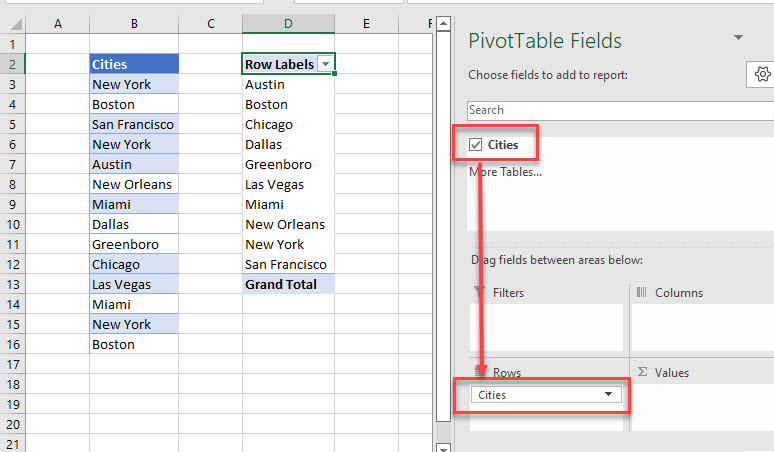Select the San Francisco cell in column B

(133, 124)
